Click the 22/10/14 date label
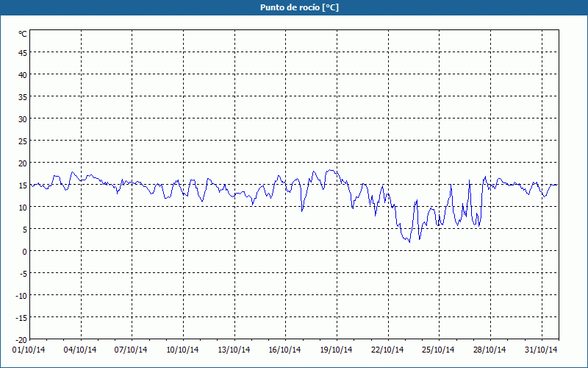 coord(387,350)
